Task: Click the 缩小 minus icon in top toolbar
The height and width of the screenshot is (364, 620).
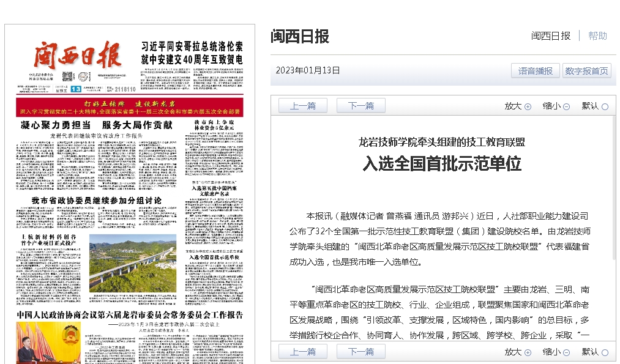Action: 566,106
